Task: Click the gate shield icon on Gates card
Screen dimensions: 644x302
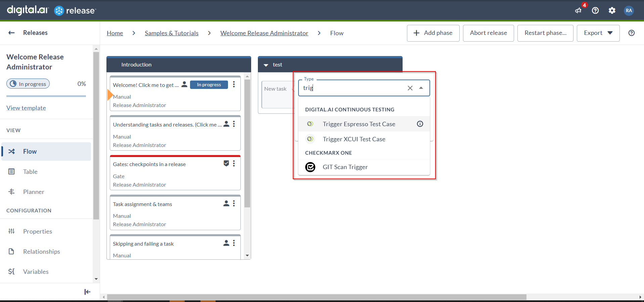Action: point(226,163)
